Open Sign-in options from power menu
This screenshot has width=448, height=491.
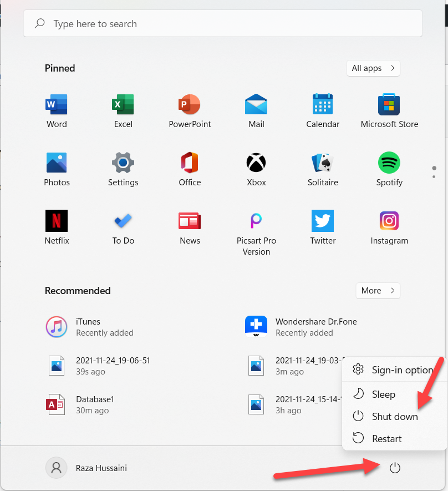point(401,370)
